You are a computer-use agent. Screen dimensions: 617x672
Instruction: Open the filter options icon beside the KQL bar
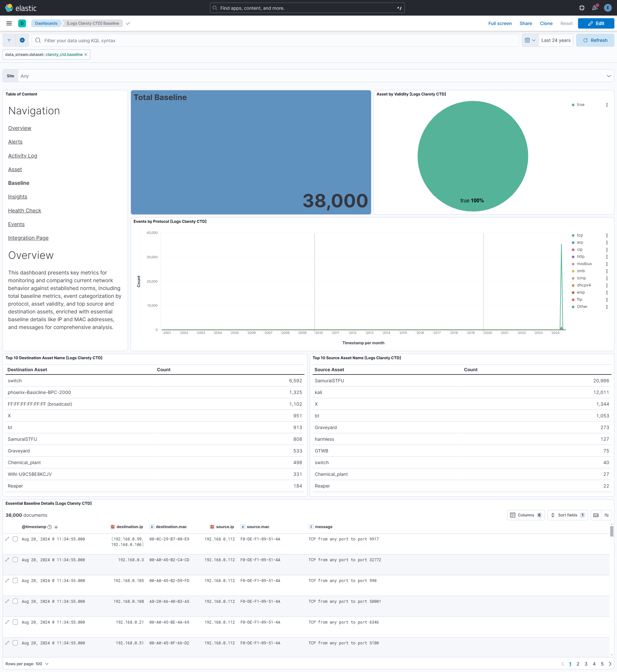[9, 40]
